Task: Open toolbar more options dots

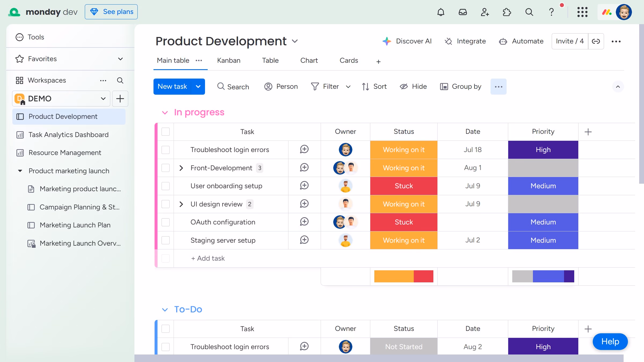Action: tap(499, 87)
